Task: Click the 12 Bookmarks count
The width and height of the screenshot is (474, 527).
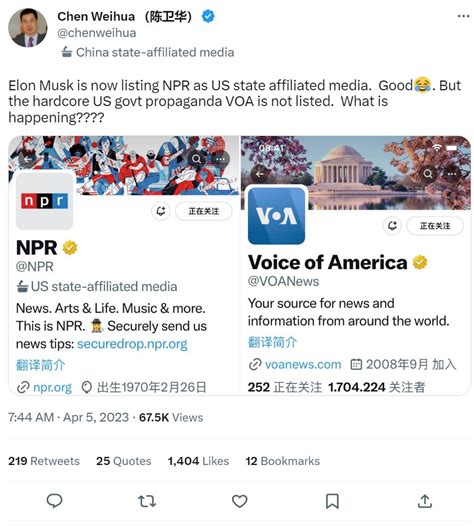Action: pyautogui.click(x=282, y=461)
